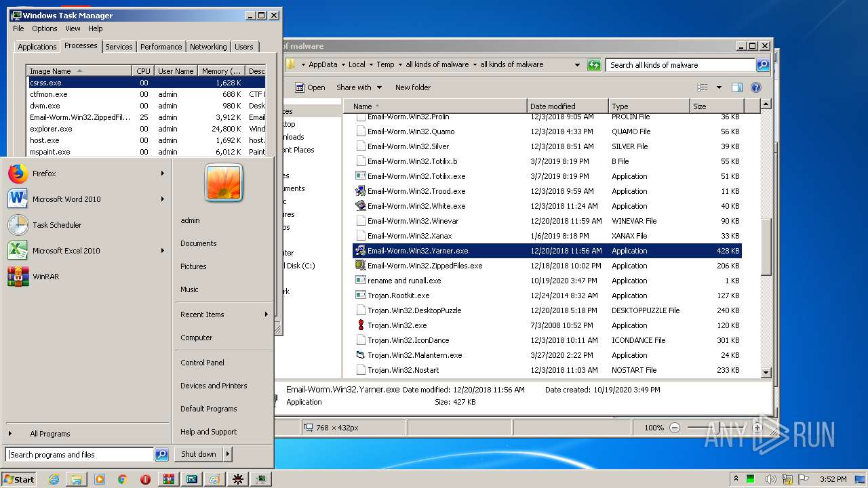Screen dimensions: 868x488
Task: Switch to Applications tab in Task Manager
Action: (x=37, y=47)
